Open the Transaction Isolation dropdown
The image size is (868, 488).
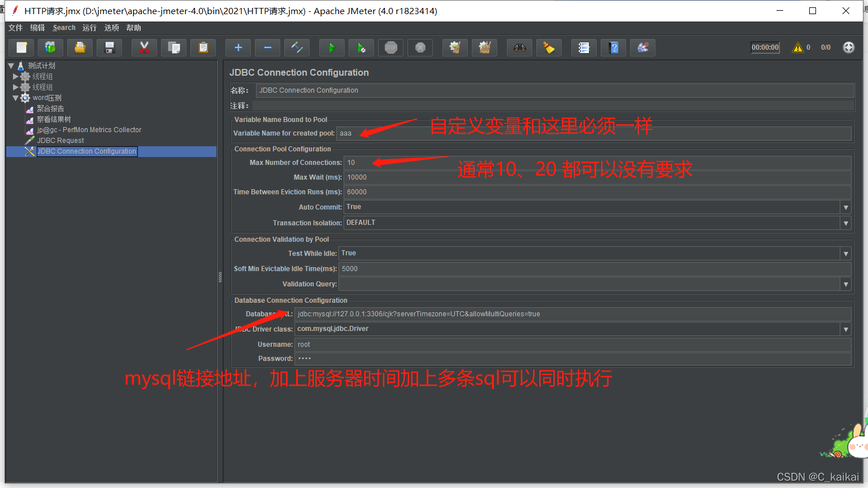point(845,223)
